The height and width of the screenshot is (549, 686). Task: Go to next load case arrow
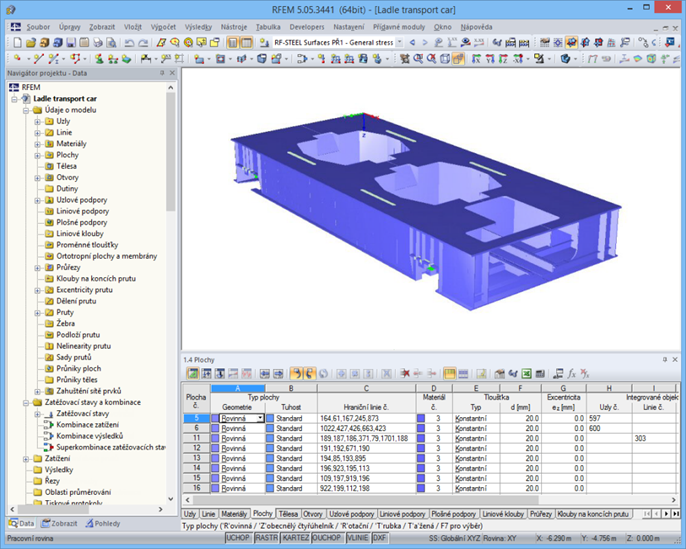point(425,42)
